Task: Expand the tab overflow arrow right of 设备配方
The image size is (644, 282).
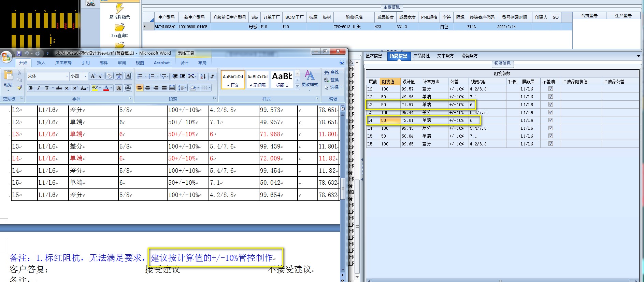Action: click(639, 56)
